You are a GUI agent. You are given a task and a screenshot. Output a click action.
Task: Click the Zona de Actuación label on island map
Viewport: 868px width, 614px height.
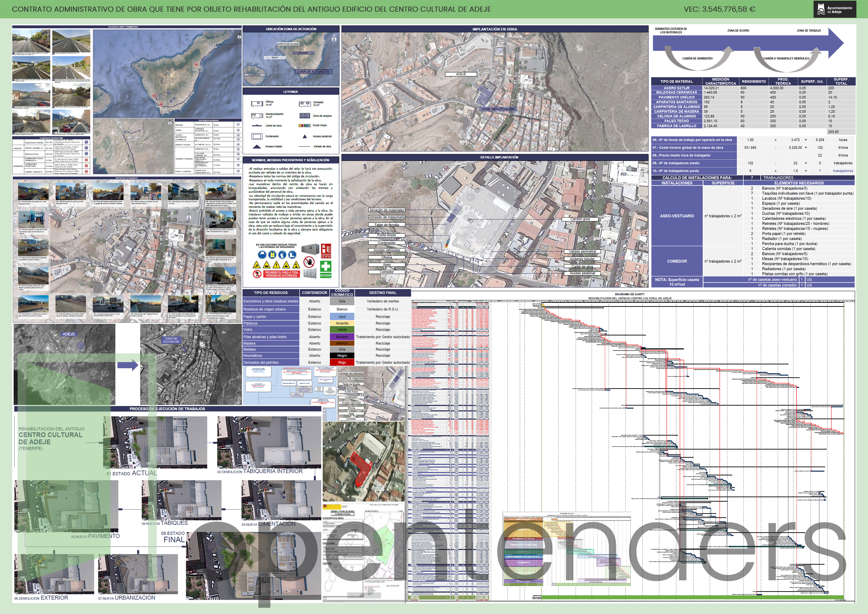313,72
